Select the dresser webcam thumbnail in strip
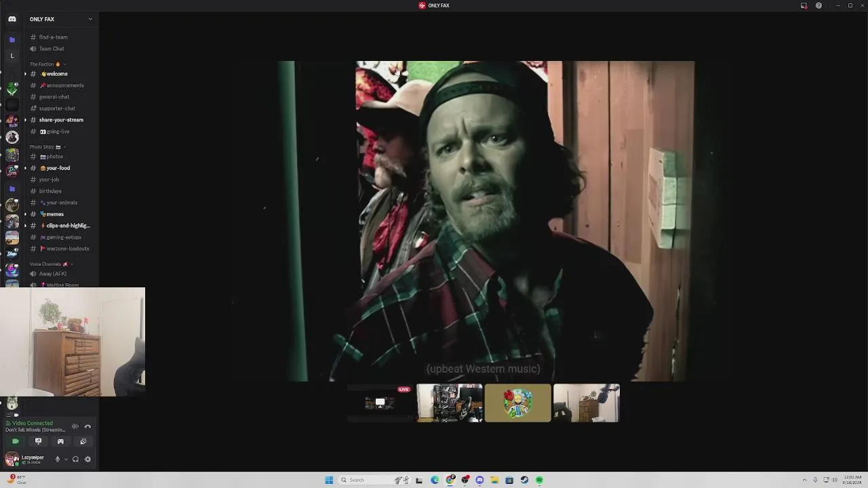 [587, 403]
